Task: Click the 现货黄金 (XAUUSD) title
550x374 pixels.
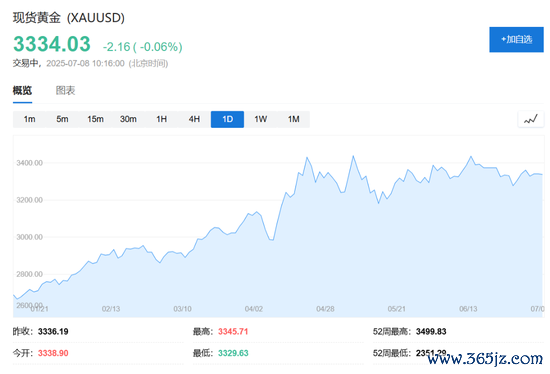Action: pos(69,18)
